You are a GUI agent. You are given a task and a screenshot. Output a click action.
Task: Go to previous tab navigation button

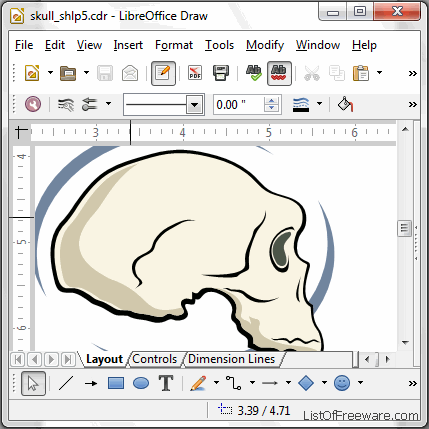(35, 359)
